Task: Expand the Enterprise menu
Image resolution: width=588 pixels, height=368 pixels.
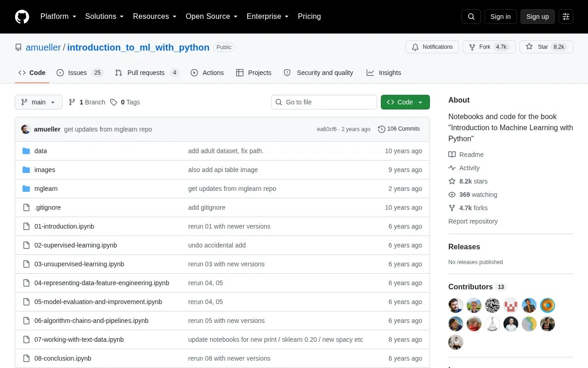Action: coord(268,17)
